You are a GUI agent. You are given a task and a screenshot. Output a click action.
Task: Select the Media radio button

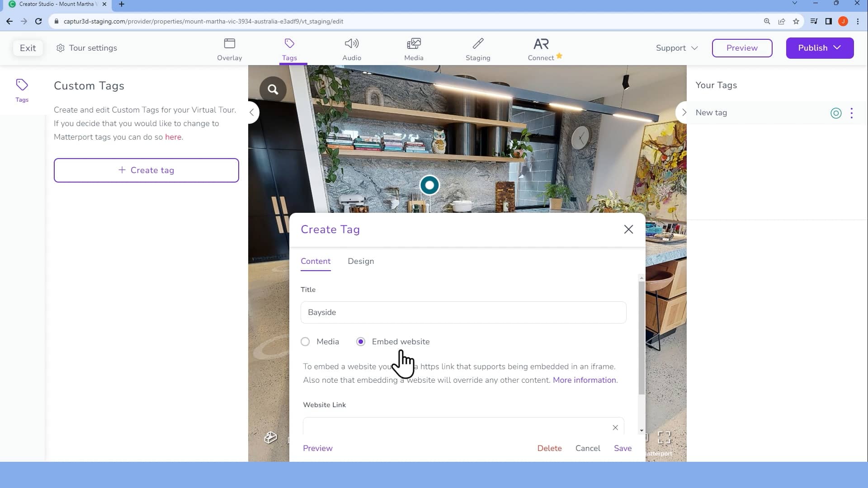305,342
